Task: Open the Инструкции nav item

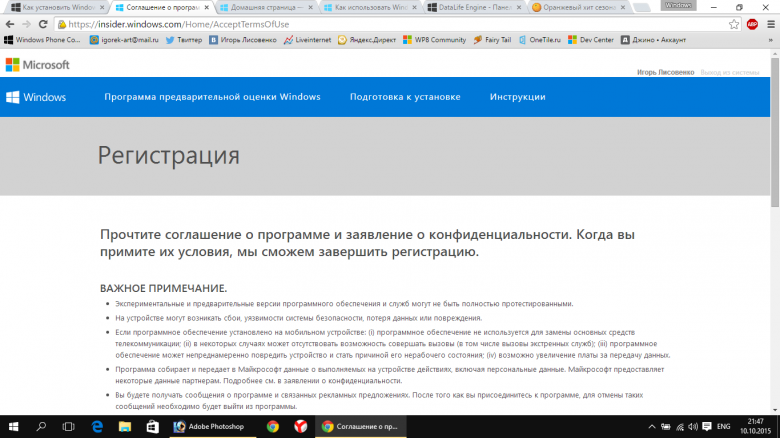Action: click(517, 97)
